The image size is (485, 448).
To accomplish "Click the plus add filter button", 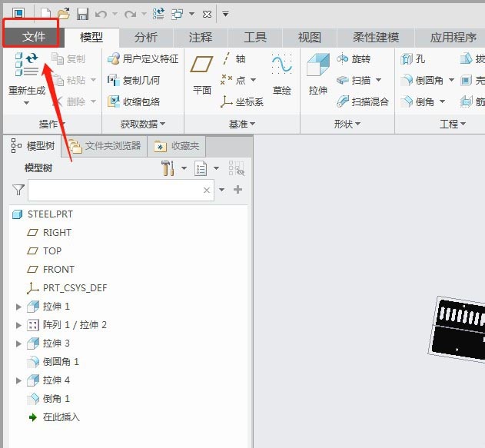I will [x=238, y=190].
